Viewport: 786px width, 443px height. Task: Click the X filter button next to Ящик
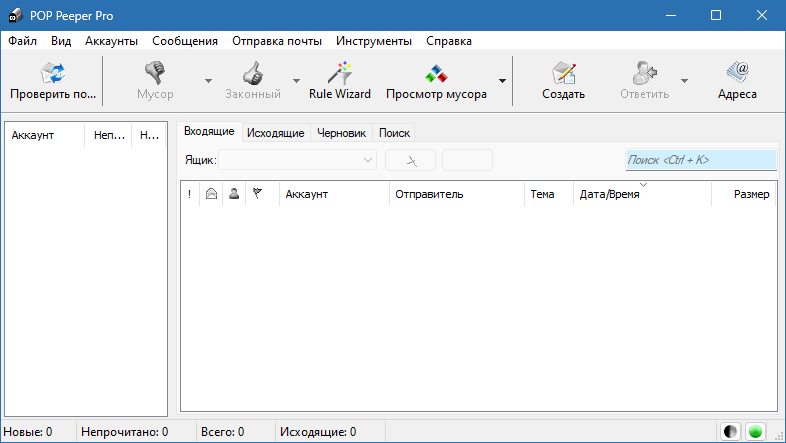pyautogui.click(x=411, y=160)
